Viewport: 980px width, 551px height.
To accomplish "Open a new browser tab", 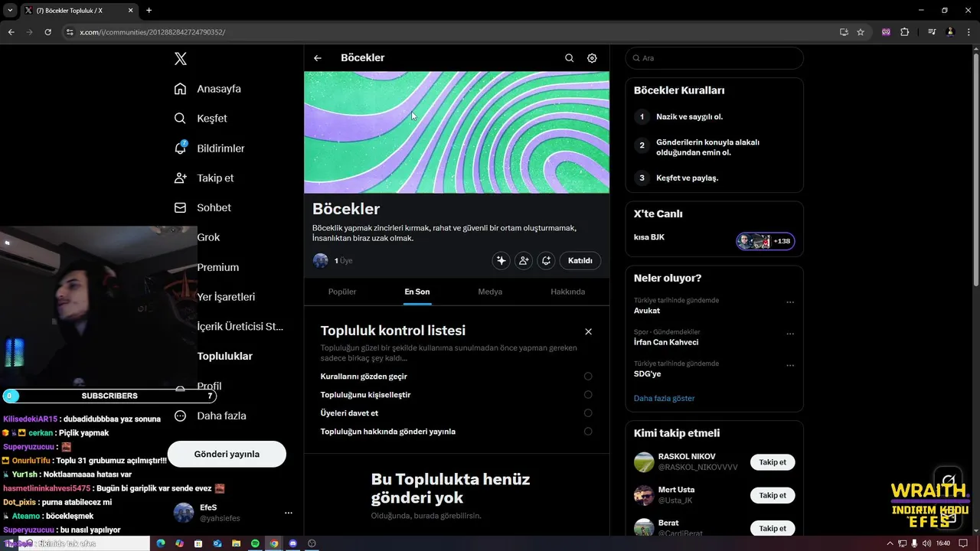I will (149, 10).
